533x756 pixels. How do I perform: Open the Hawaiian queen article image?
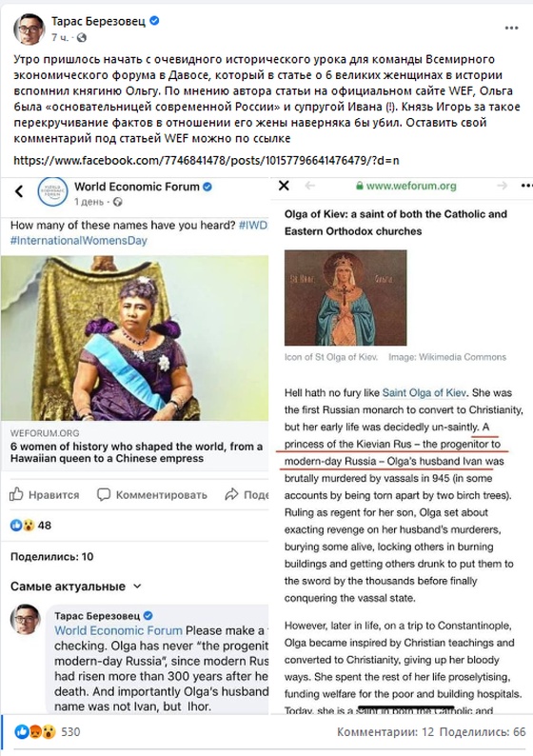134,338
